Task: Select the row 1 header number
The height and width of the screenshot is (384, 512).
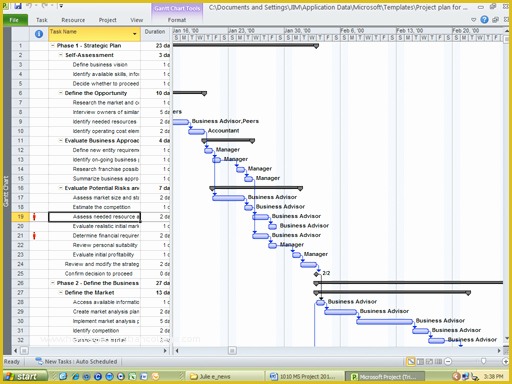Action: pyautogui.click(x=20, y=46)
